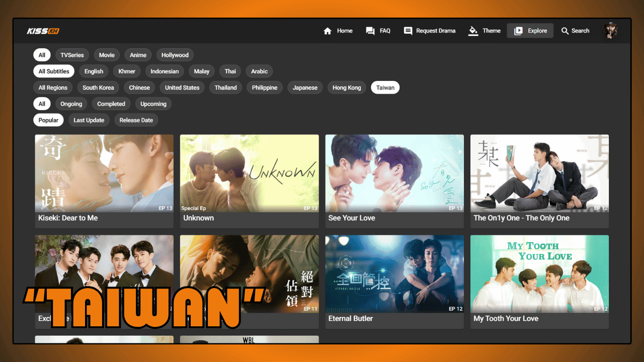This screenshot has width=644, height=362.
Task: Sort by Release Date
Action: click(x=136, y=120)
